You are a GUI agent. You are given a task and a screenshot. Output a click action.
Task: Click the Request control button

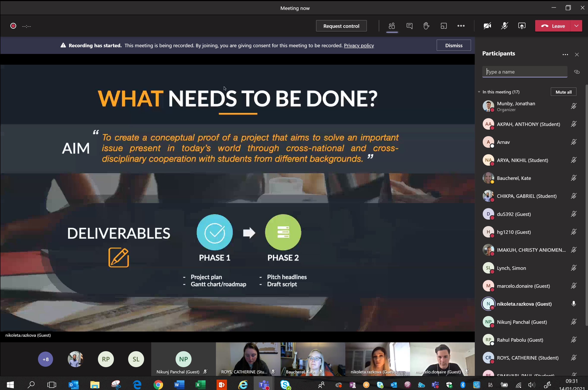tap(341, 26)
